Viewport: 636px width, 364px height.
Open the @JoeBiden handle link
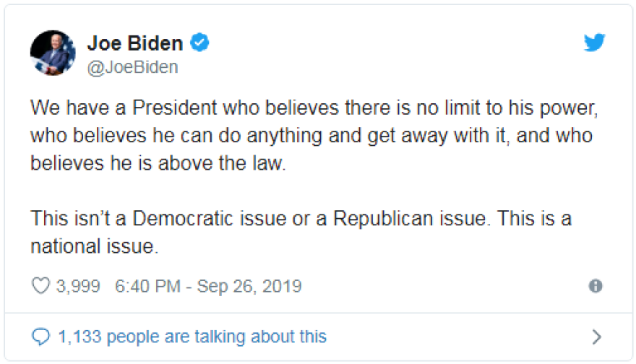[132, 67]
